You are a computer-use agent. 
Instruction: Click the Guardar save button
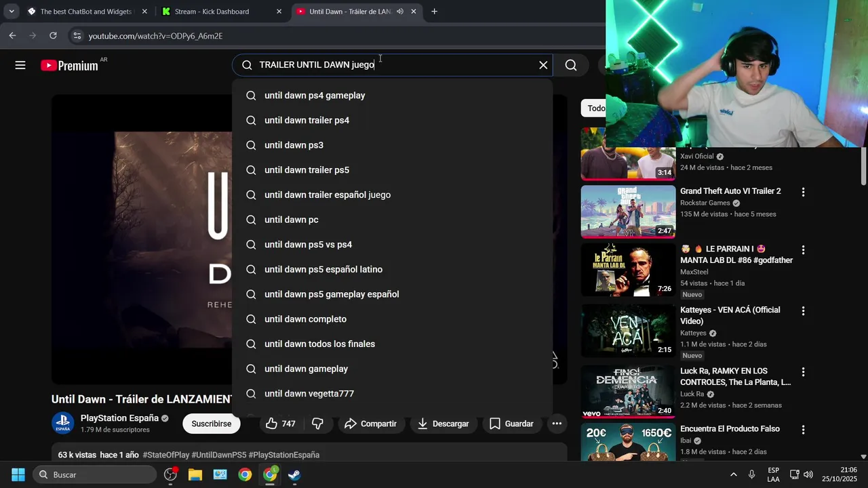pos(511,424)
